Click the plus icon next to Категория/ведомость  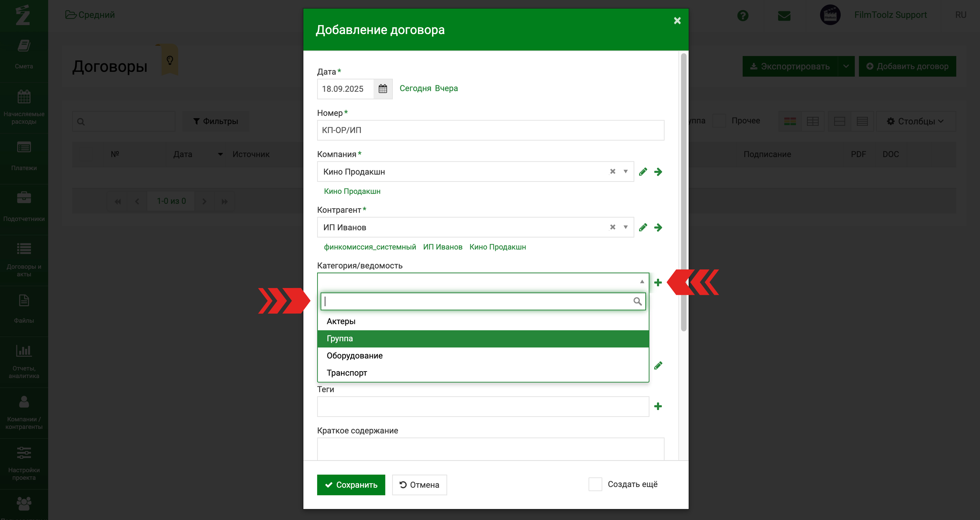pyautogui.click(x=658, y=283)
